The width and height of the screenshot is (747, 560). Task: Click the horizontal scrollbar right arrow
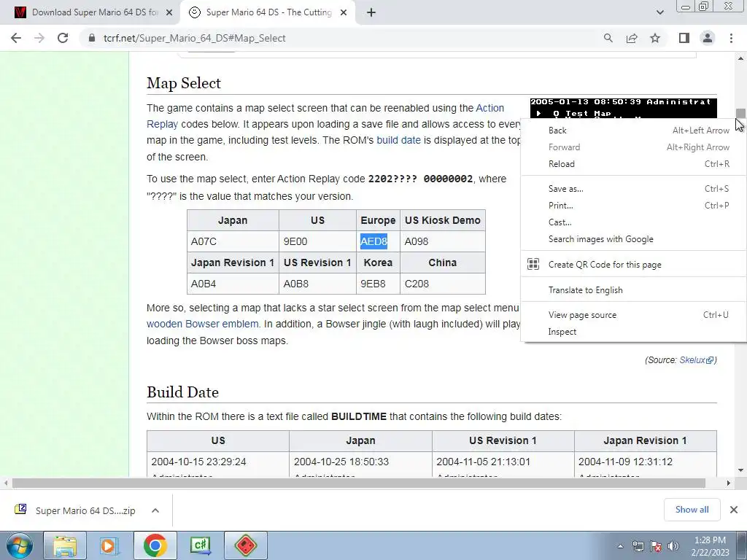[729, 483]
